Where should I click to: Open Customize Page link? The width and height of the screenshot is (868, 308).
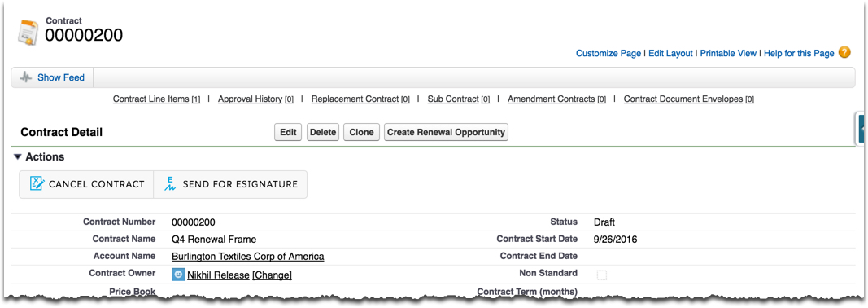pyautogui.click(x=608, y=53)
